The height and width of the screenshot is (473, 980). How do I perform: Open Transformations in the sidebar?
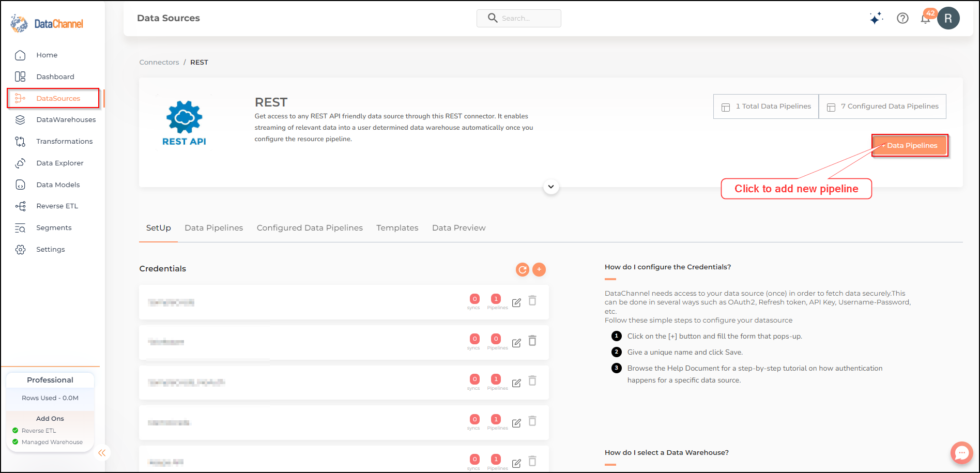[x=65, y=141]
